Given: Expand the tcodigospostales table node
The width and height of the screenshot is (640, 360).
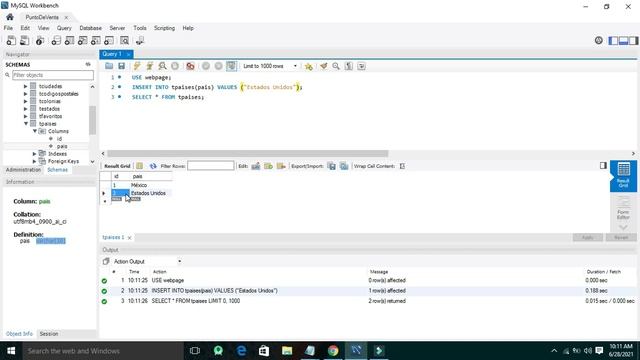Looking at the screenshot, I should point(25,94).
